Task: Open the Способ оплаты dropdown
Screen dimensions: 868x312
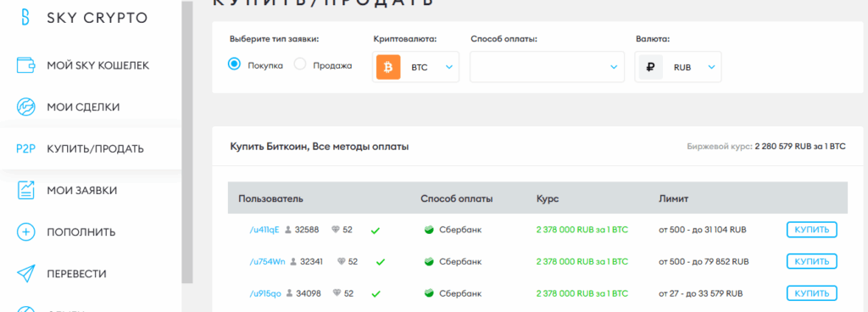Action: [x=547, y=67]
